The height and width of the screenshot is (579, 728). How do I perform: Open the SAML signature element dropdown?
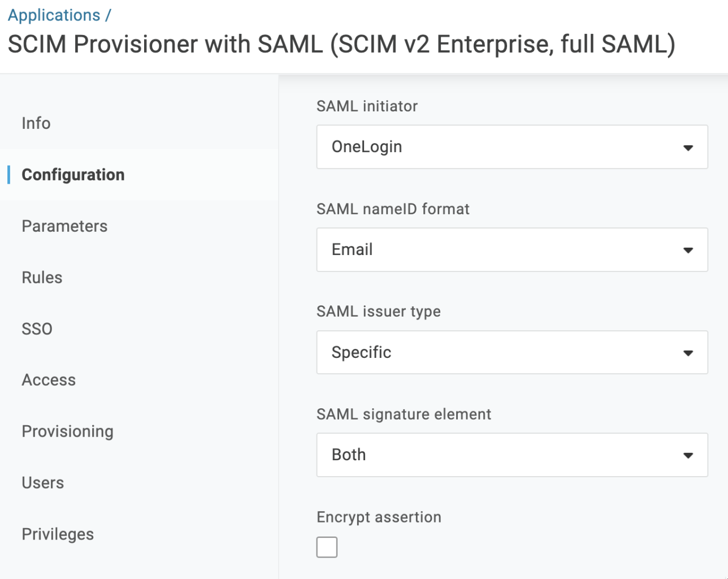[x=512, y=455]
